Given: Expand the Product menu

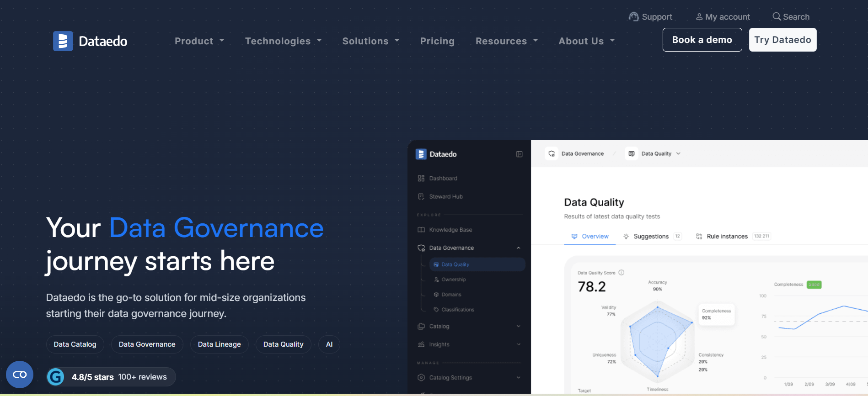Looking at the screenshot, I should [x=199, y=41].
